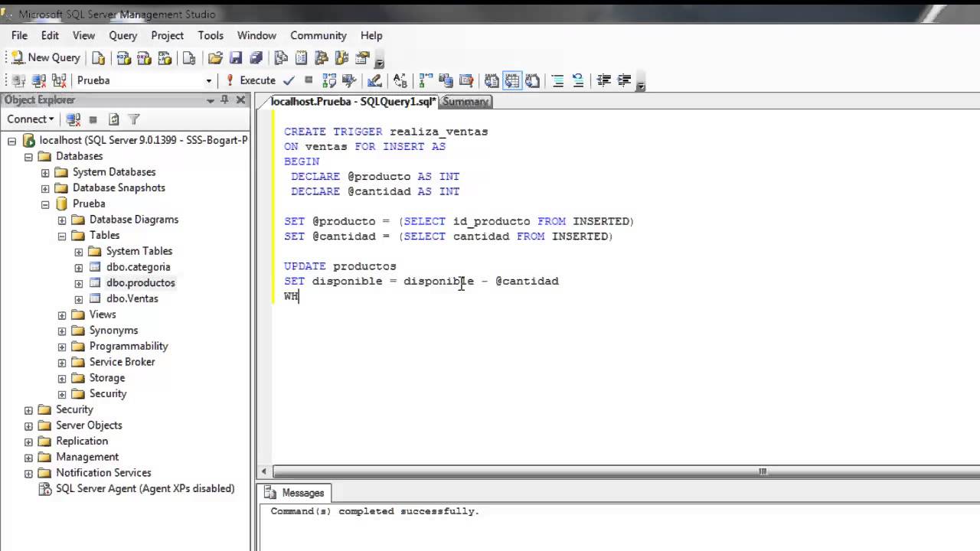980x551 pixels.
Task: Expand the dbo.categoria table node
Action: [x=79, y=267]
